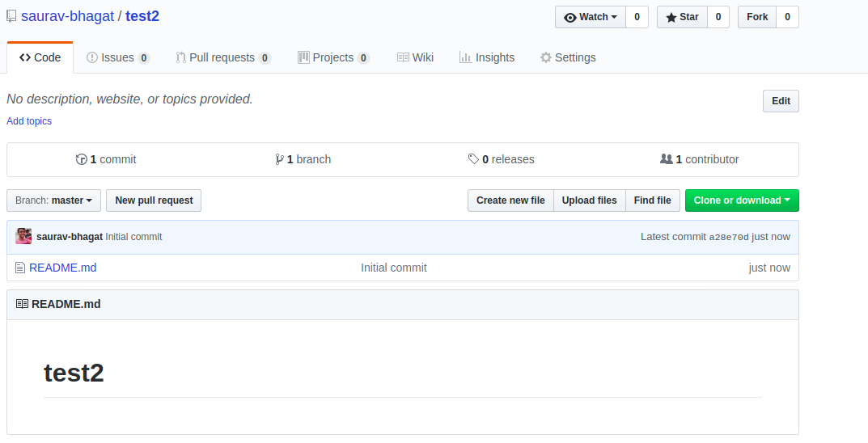This screenshot has height=443, width=868.
Task: Open the test2 repository title link
Action: [x=142, y=16]
